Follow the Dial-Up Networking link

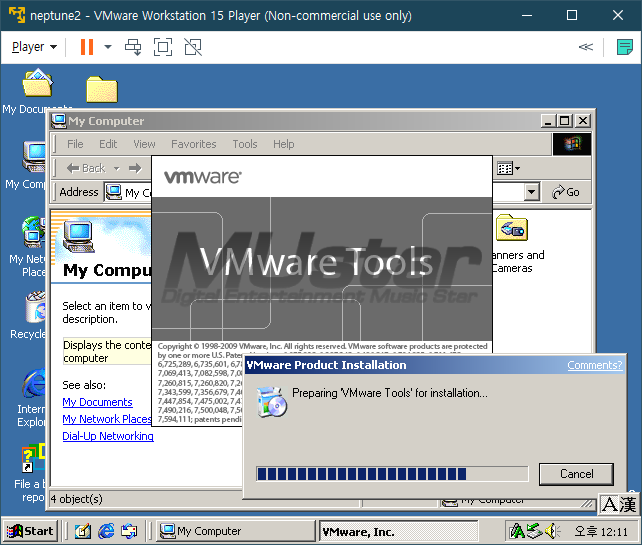108,436
